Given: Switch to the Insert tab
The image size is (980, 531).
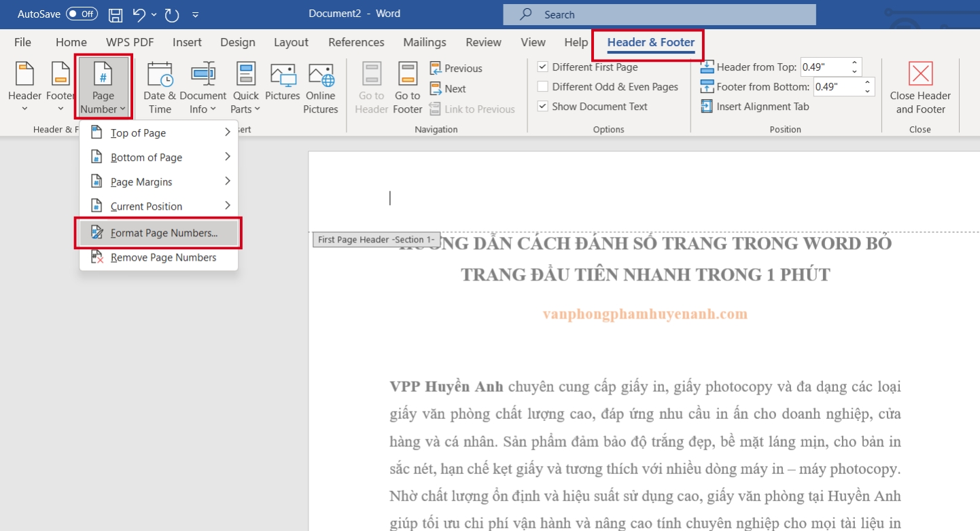Looking at the screenshot, I should point(187,42).
